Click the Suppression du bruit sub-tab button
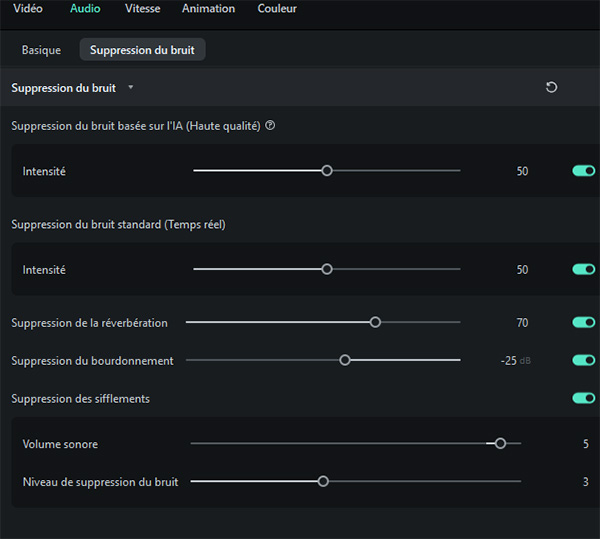 coord(142,50)
